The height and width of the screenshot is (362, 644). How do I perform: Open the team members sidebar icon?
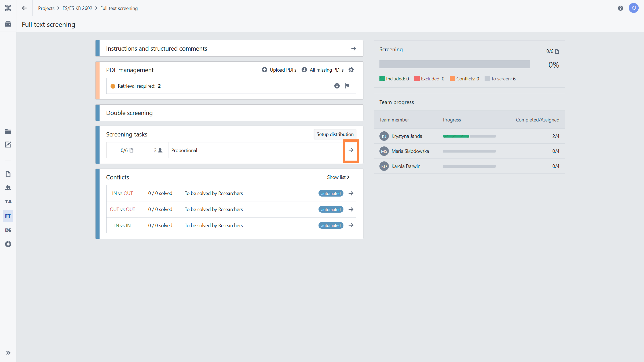pyautogui.click(x=8, y=188)
